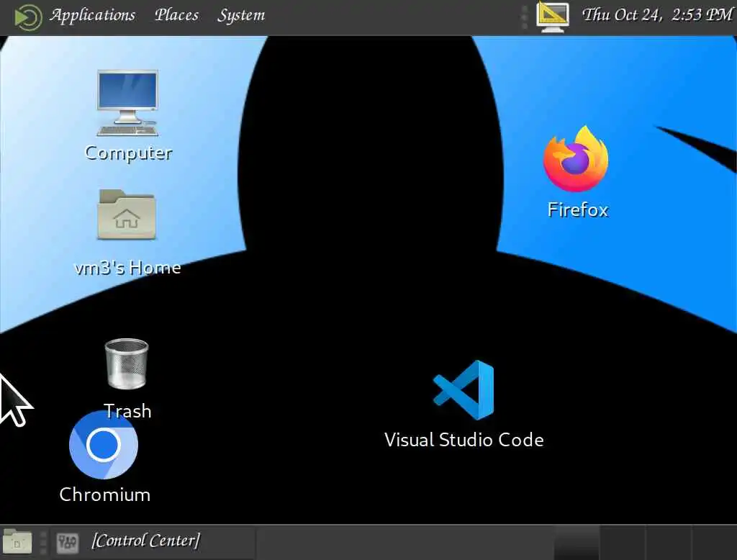Switch to the fourth workspace
This screenshot has height=560, width=737.
[x=714, y=543]
